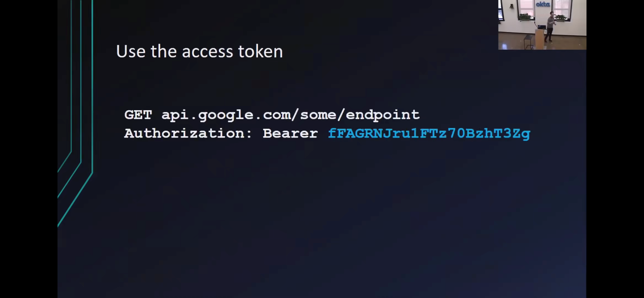Click the blue access token string

[429, 134]
